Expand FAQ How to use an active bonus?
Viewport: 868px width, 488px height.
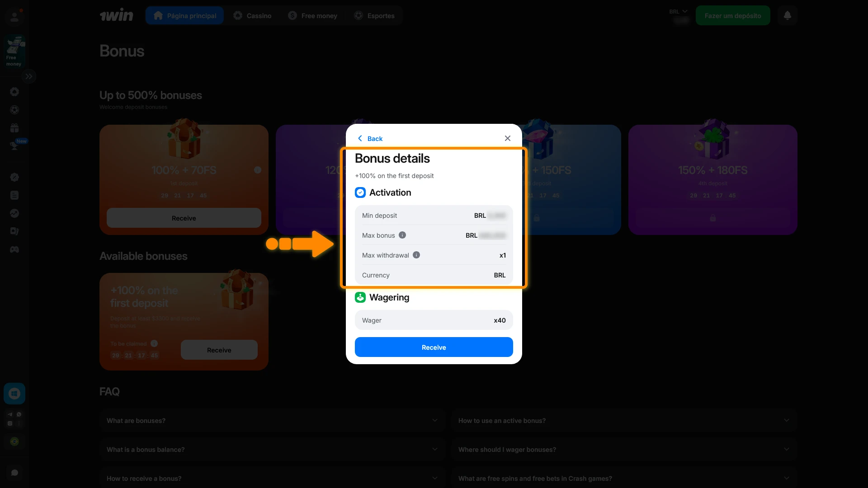point(624,420)
